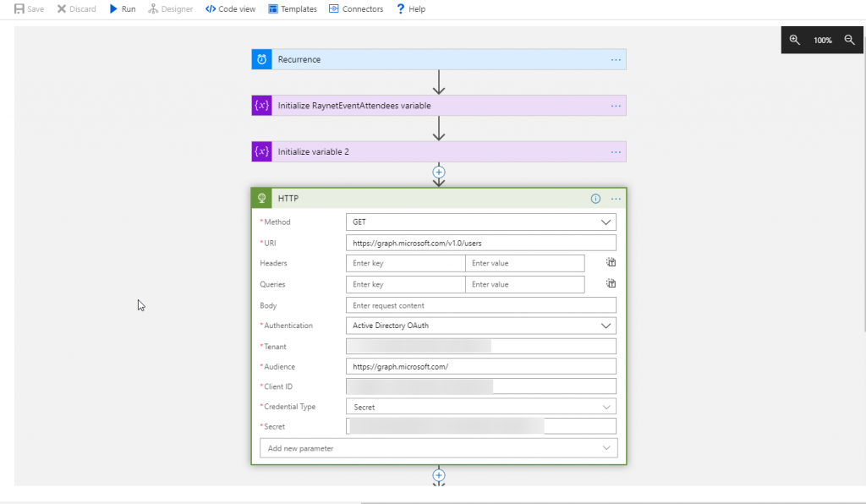866x504 pixels.
Task: Click Headers Enter key field
Action: 406,263
